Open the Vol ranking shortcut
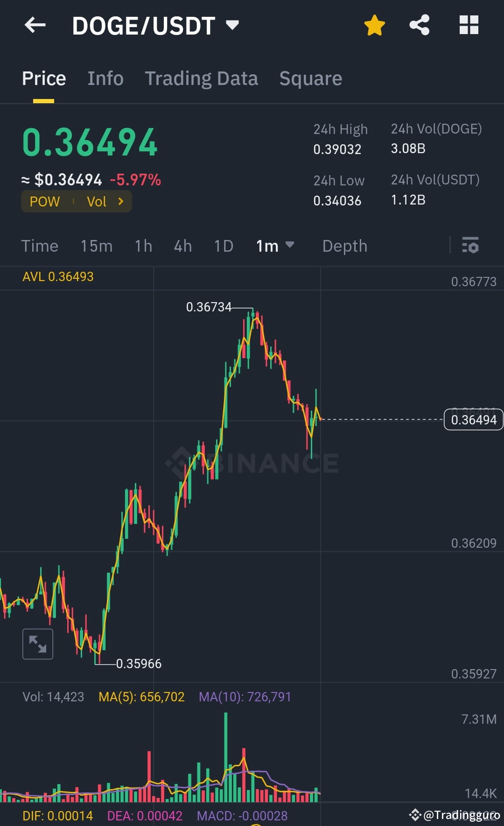 (98, 201)
